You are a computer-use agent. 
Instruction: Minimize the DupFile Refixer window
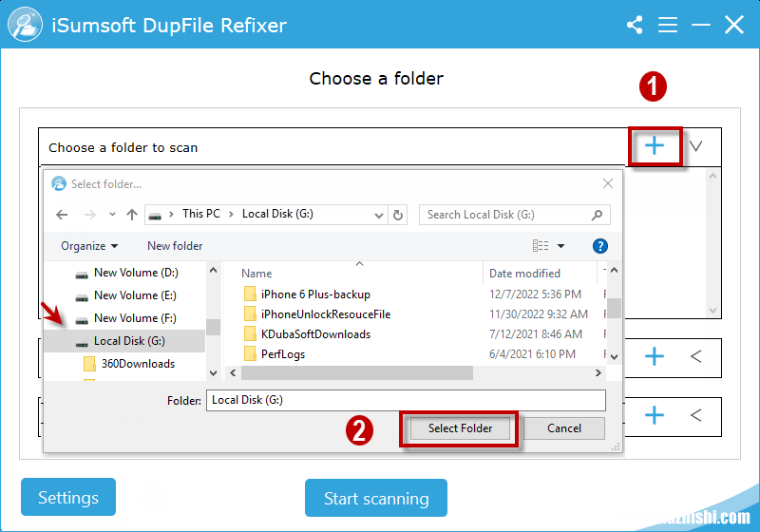pos(701,25)
